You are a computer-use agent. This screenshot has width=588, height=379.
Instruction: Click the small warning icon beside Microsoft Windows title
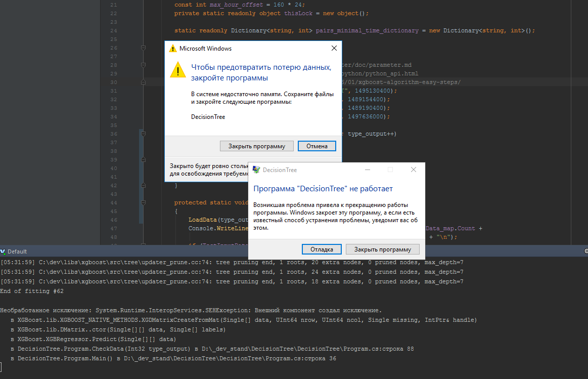pyautogui.click(x=173, y=49)
